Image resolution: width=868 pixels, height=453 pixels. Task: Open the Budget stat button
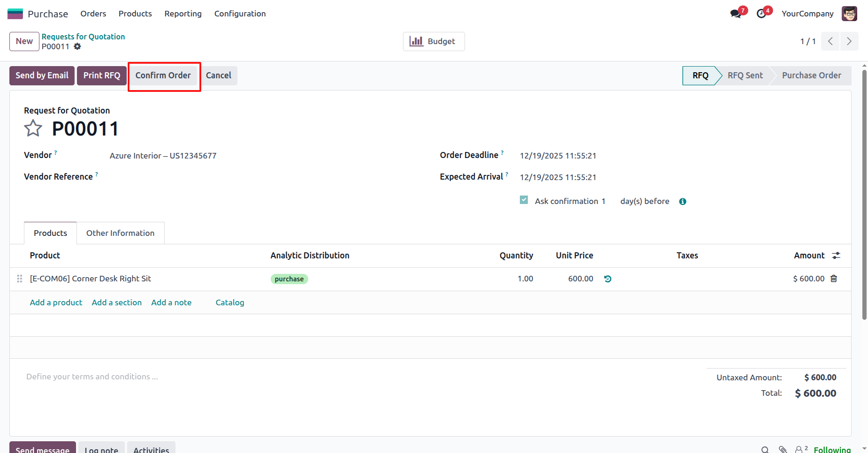(434, 41)
